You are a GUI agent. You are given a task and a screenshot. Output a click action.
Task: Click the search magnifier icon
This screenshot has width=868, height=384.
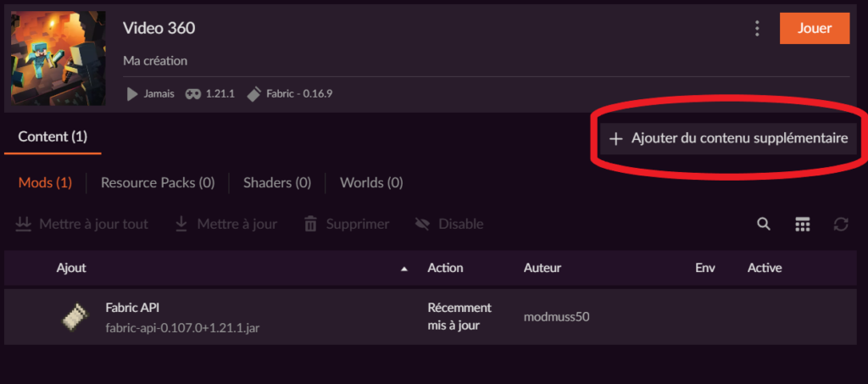point(764,224)
